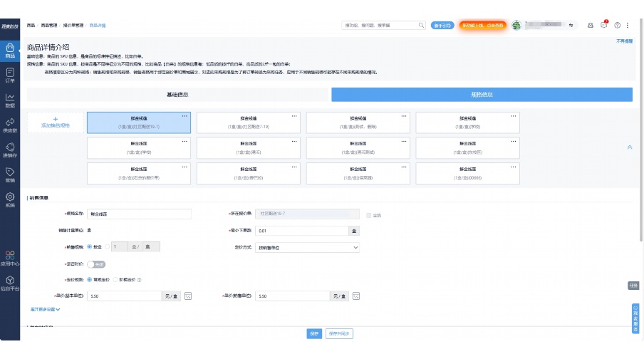Switch to the 基础信息 tab
This screenshot has height=359, width=644.
[177, 94]
